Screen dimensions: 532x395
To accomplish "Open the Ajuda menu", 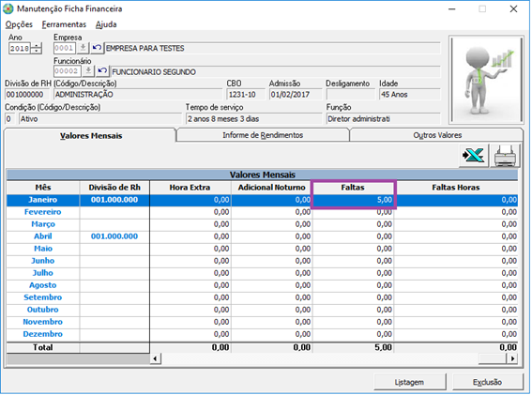I will [x=106, y=24].
